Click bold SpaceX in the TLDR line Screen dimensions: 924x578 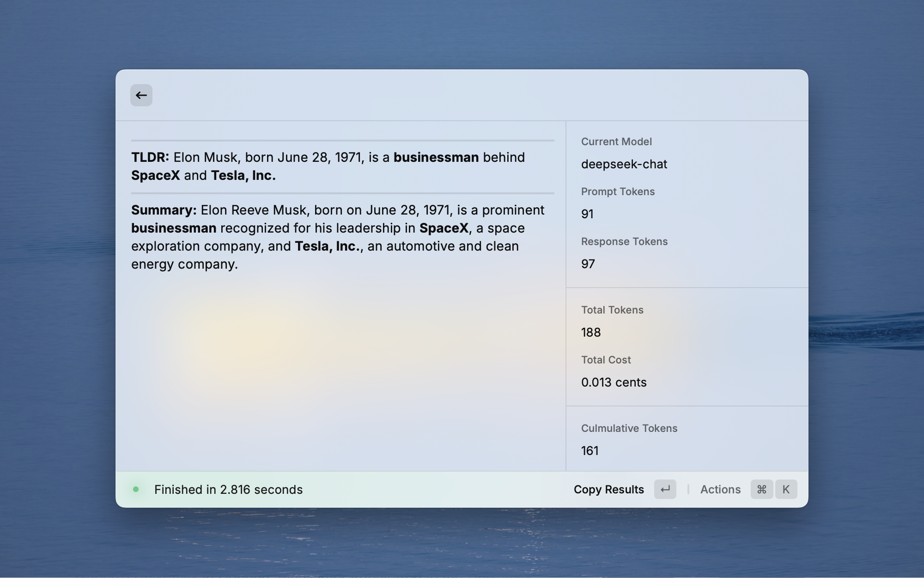click(155, 176)
